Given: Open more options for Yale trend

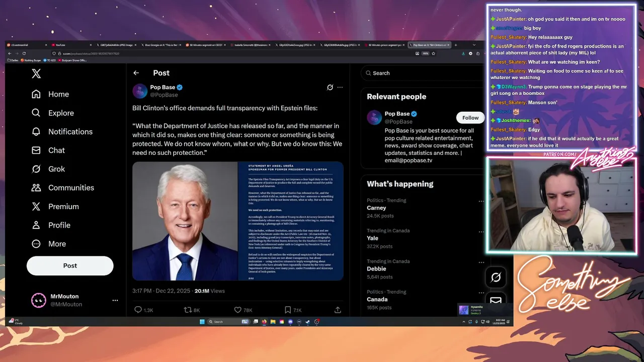Looking at the screenshot, I should (481, 232).
